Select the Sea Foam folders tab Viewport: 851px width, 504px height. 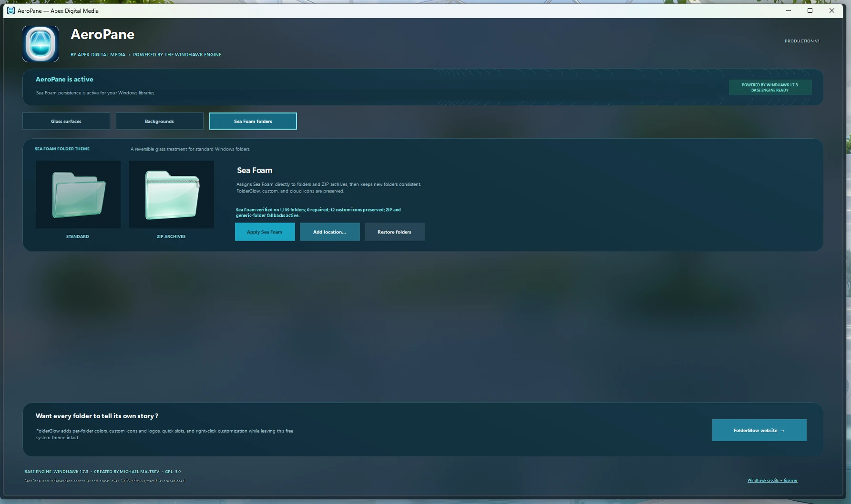pos(253,121)
